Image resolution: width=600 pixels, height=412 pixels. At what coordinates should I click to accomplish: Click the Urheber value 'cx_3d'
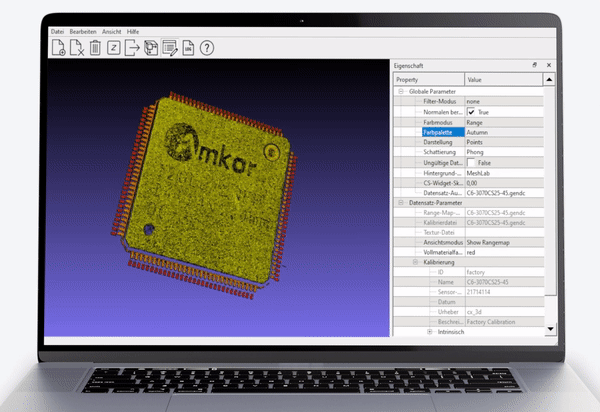click(x=474, y=312)
